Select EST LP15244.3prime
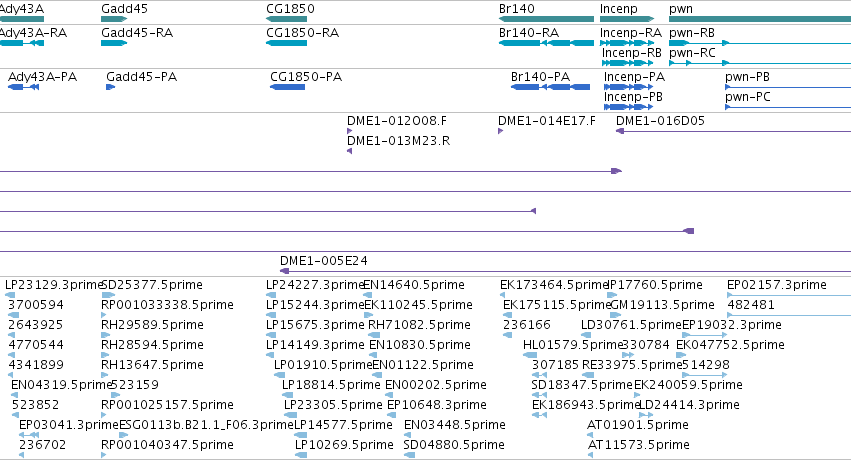The width and height of the screenshot is (851, 460). tap(315, 305)
